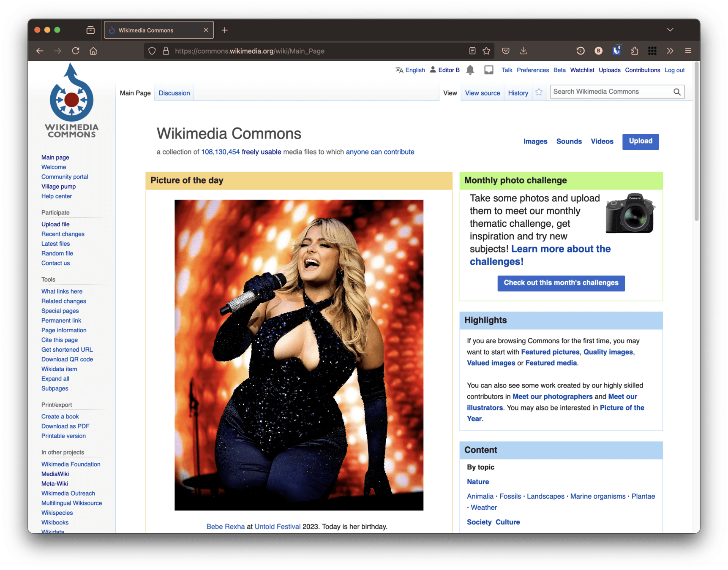
Task: Click Village pump in the sidebar
Action: pyautogui.click(x=58, y=187)
